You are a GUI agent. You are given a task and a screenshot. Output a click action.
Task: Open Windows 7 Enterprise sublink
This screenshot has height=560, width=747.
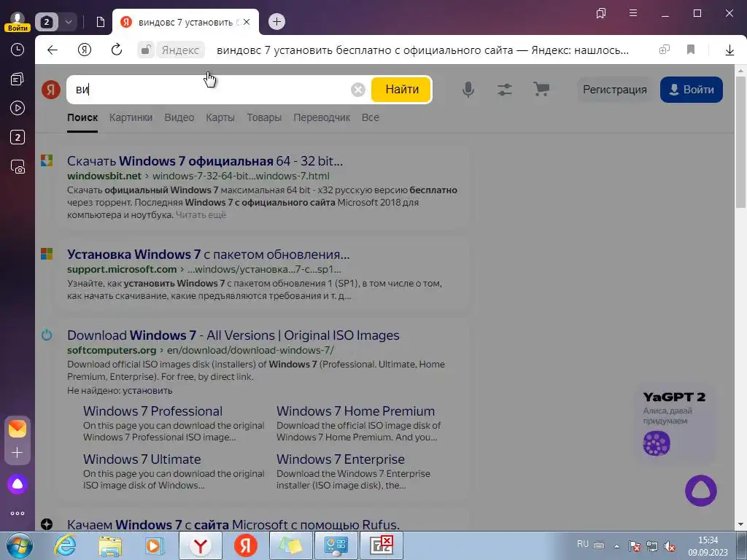click(x=341, y=459)
